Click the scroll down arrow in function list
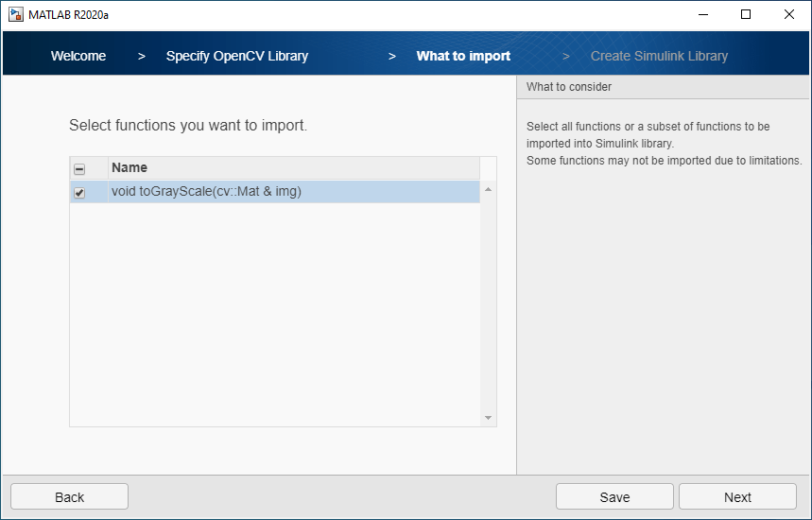 coord(488,418)
